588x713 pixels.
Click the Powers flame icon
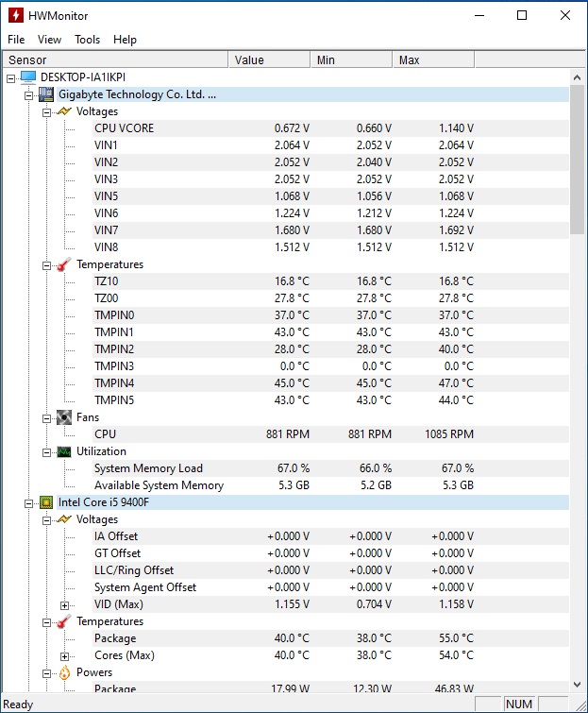64,672
